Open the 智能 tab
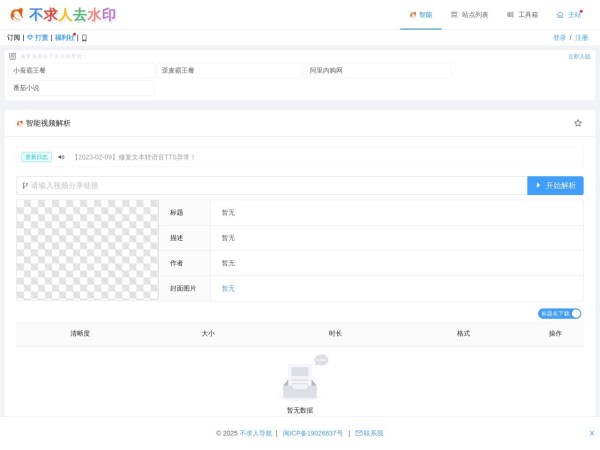 tap(421, 15)
